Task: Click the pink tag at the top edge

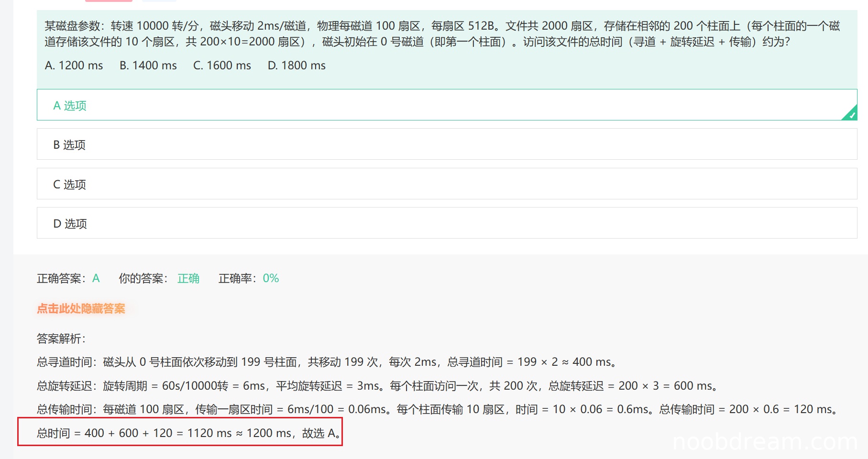Action: click(x=109, y=1)
